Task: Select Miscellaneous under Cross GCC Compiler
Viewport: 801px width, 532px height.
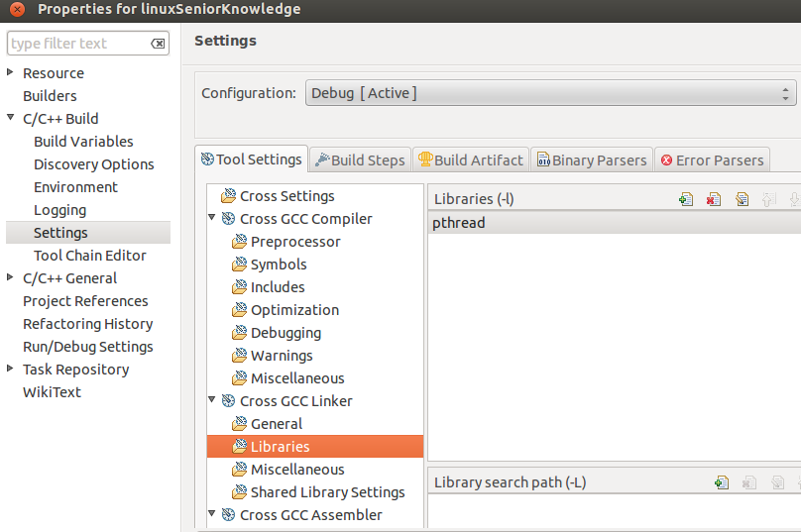Action: tap(297, 378)
